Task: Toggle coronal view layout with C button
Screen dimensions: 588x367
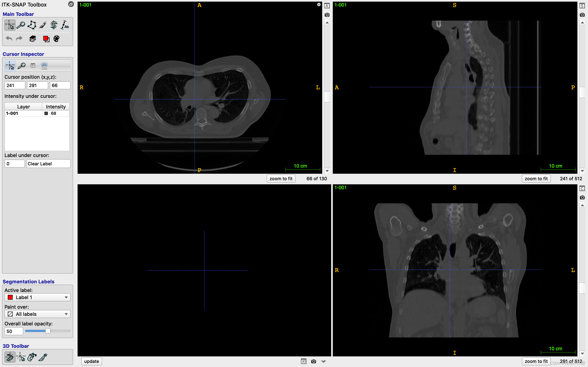Action: click(x=582, y=189)
